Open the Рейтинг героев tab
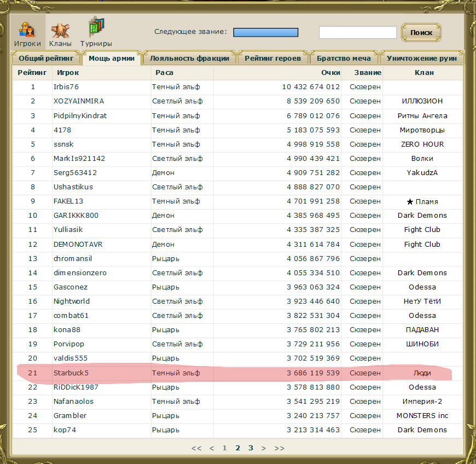Viewport: 476px width, 464px height. tap(272, 59)
